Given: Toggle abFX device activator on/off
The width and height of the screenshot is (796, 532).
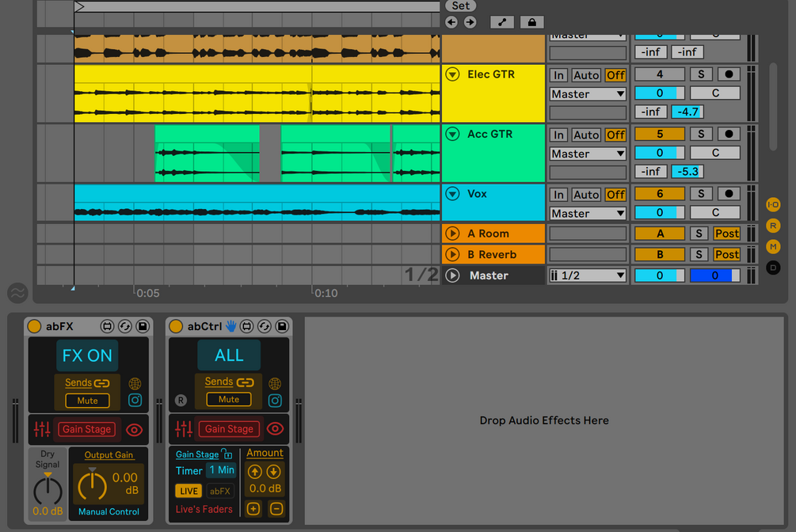Looking at the screenshot, I should (34, 326).
